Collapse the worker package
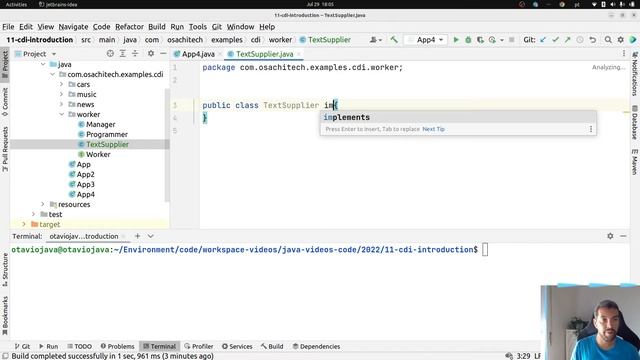The width and height of the screenshot is (640, 360). (62, 114)
